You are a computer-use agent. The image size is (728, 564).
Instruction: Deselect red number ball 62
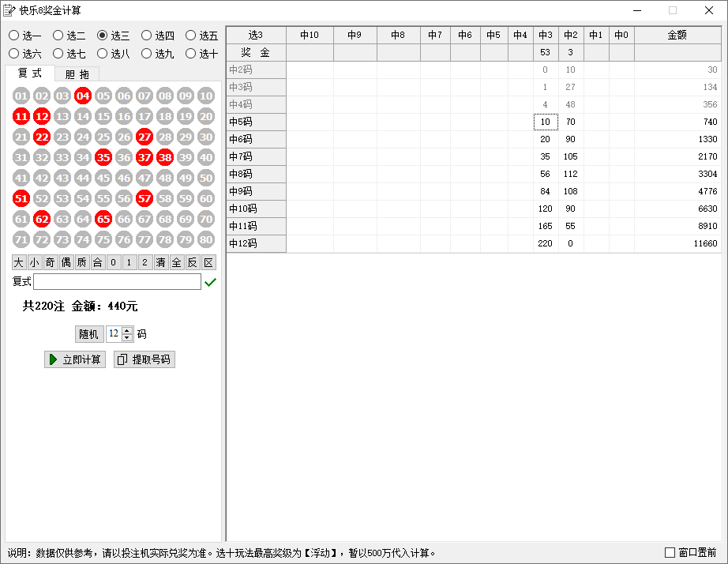coord(42,220)
